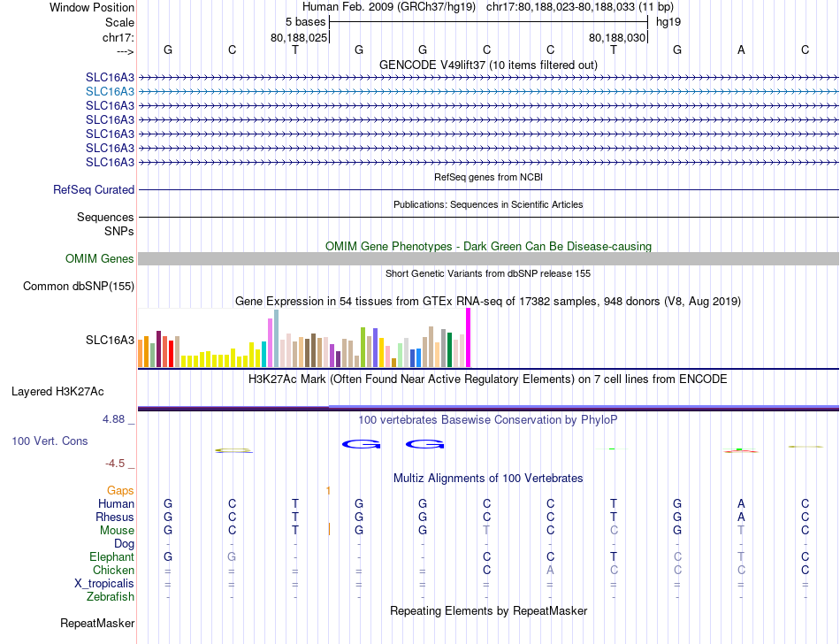
Task: Click the orange Gaps label
Action: (120, 490)
